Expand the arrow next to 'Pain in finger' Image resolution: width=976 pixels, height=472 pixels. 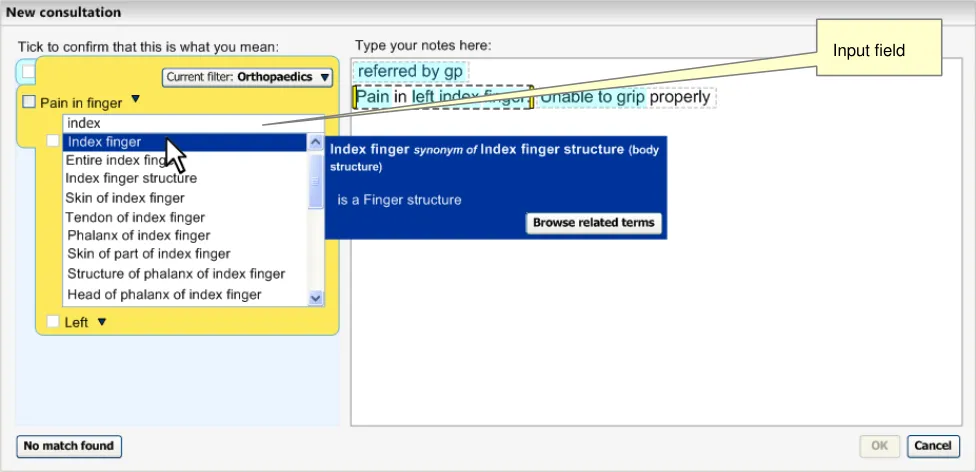point(136,100)
